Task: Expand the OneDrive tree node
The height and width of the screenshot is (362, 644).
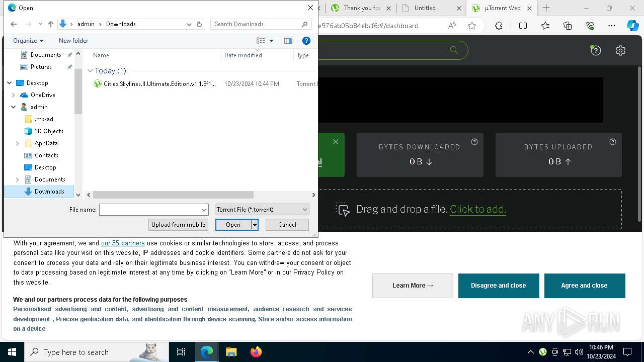Action: point(14,95)
